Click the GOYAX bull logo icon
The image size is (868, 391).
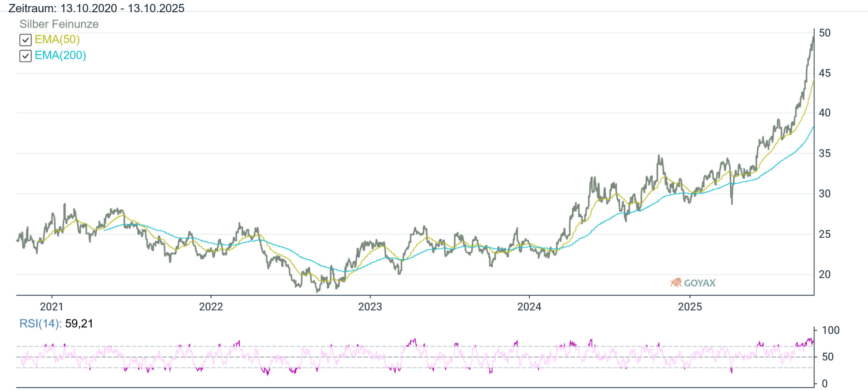pos(675,282)
